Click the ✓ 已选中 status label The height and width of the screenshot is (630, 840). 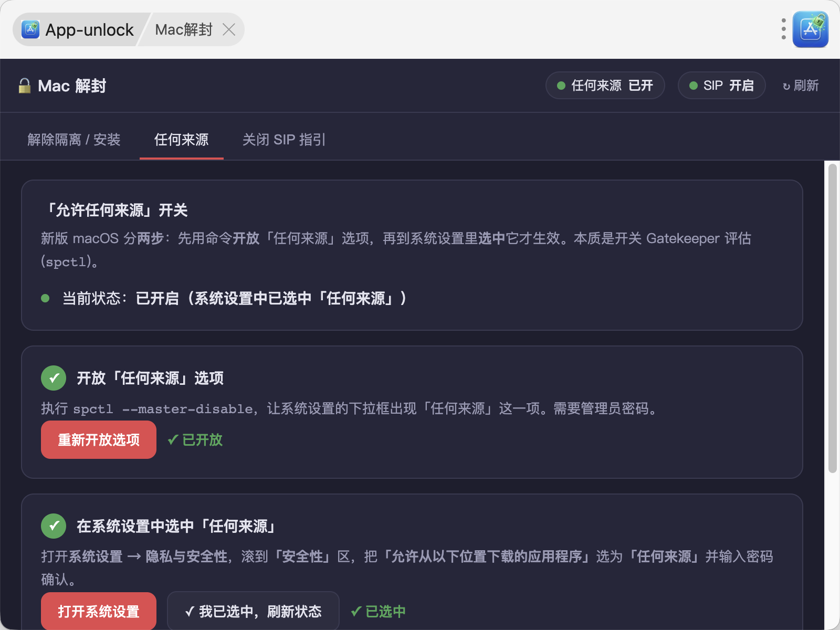coord(378,612)
